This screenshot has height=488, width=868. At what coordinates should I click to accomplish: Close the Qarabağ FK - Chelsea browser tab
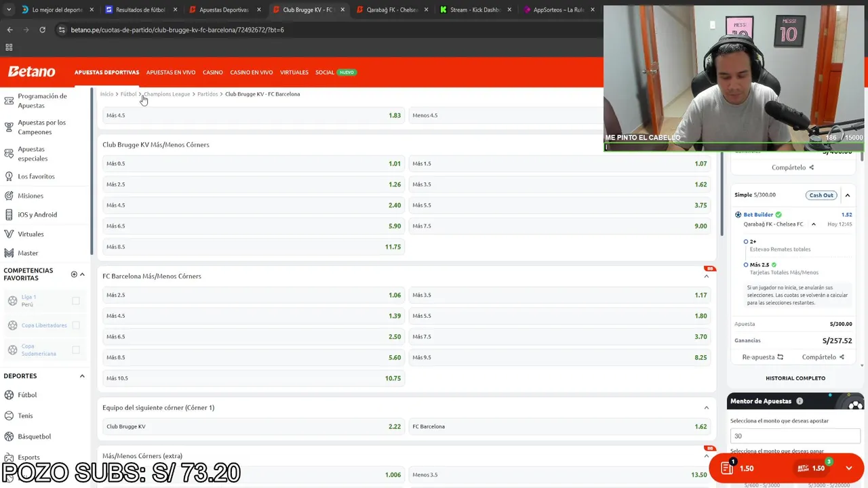(x=426, y=10)
